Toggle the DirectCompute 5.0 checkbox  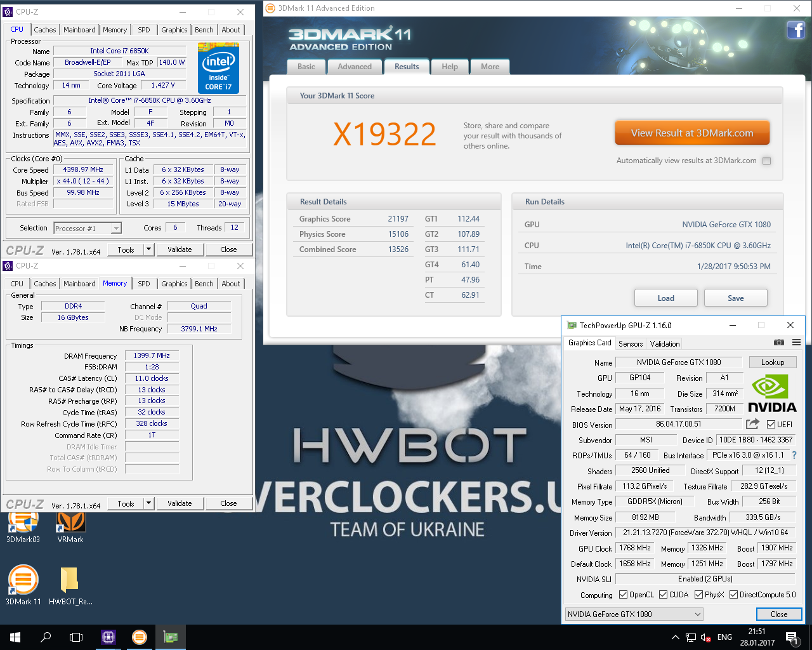[x=733, y=595]
